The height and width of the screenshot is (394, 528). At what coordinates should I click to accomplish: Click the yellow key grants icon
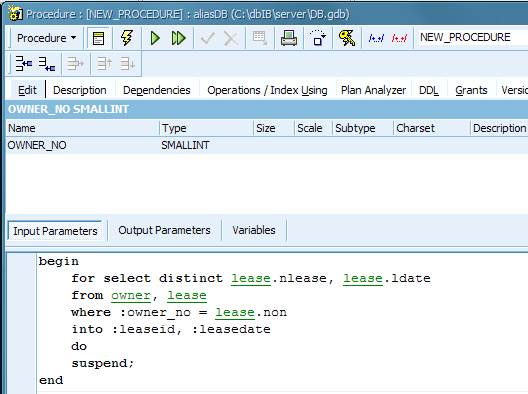[x=347, y=38]
